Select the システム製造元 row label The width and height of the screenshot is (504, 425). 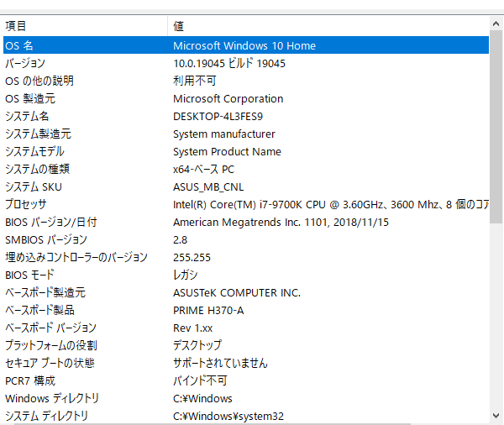(x=39, y=134)
